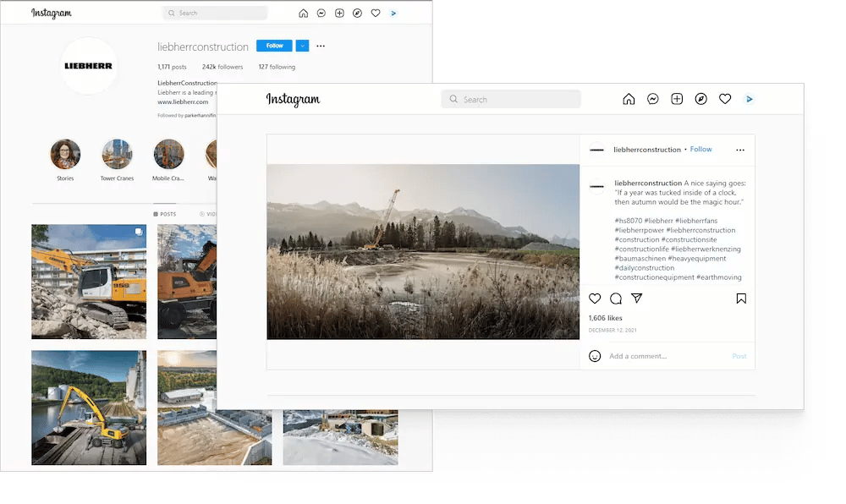Open demolition excavator post thumbnail

pos(89,282)
